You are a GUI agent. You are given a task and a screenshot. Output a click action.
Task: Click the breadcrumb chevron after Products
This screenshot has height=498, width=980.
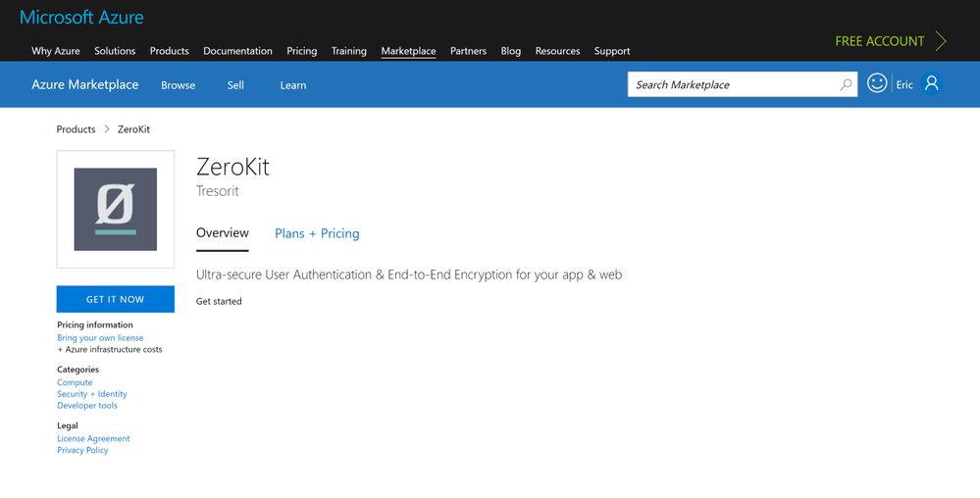click(x=107, y=129)
